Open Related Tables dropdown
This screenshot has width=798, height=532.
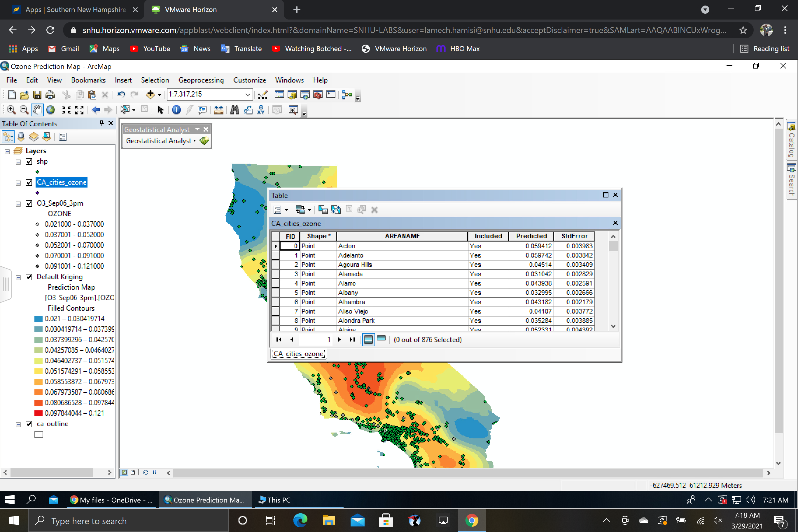[303, 210]
